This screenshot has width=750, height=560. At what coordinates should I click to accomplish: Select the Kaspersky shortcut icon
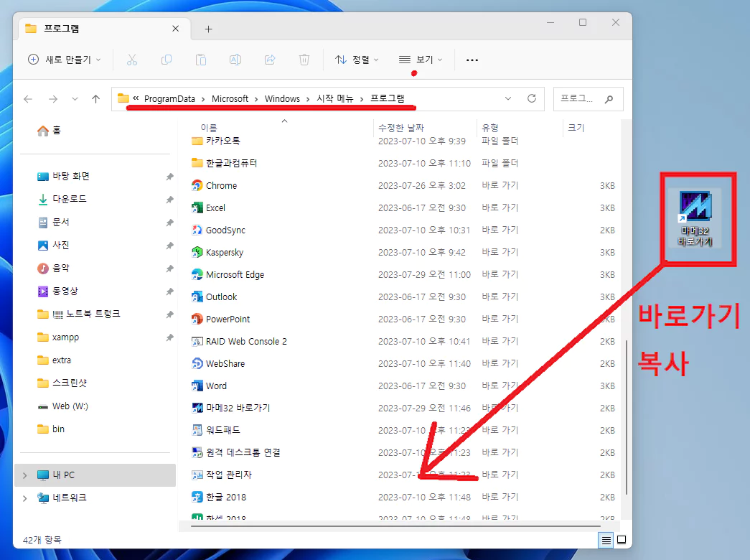[197, 252]
